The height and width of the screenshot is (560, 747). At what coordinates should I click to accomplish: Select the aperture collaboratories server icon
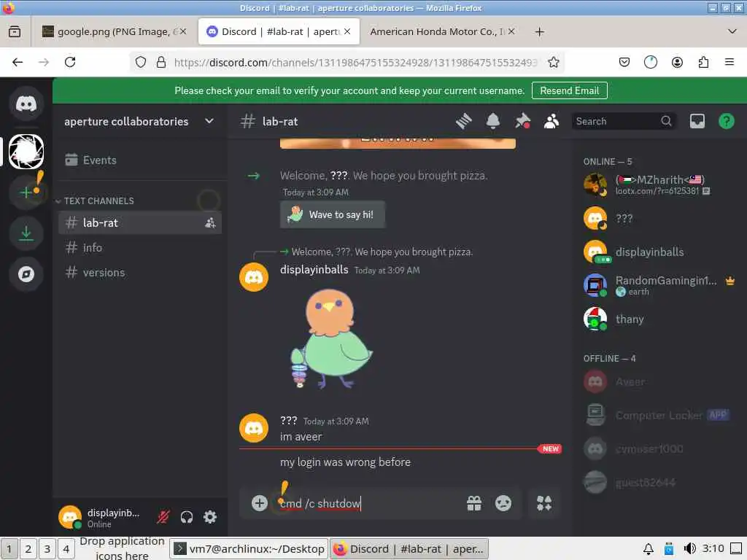tap(26, 152)
